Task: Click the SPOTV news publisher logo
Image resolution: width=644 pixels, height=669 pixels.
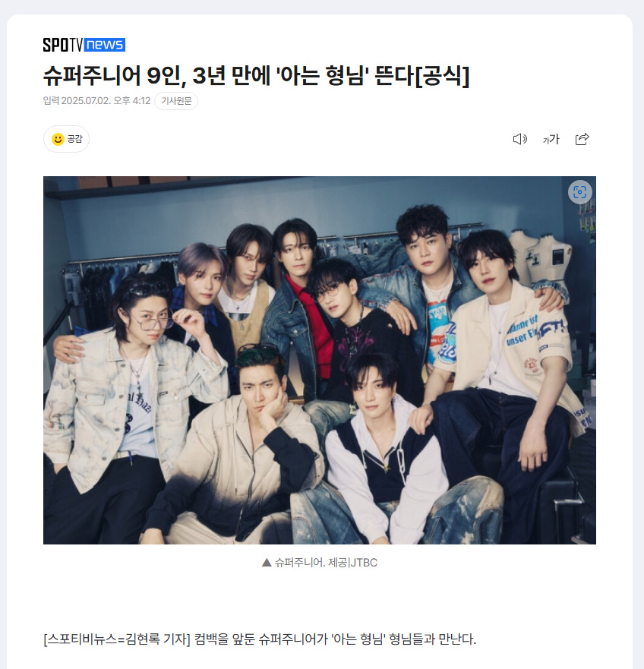Action: (x=84, y=44)
